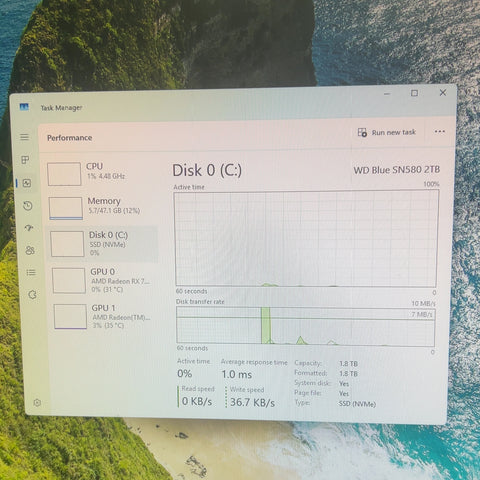Select the Performance page icon
480x480 pixels.
(x=27, y=183)
